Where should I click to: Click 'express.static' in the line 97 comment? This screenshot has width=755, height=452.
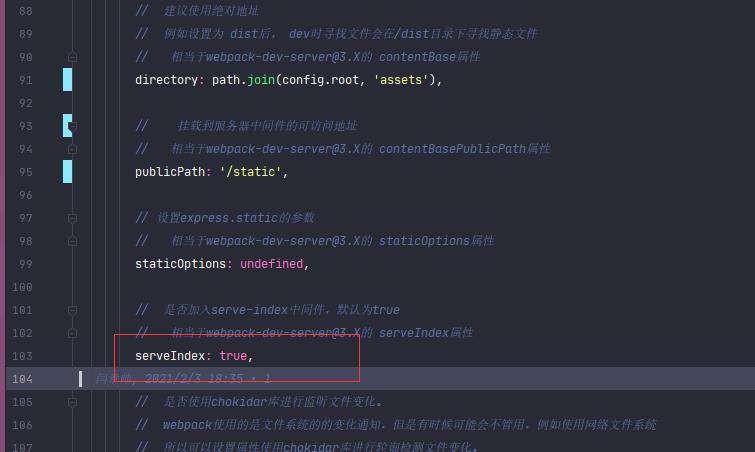pos(229,218)
